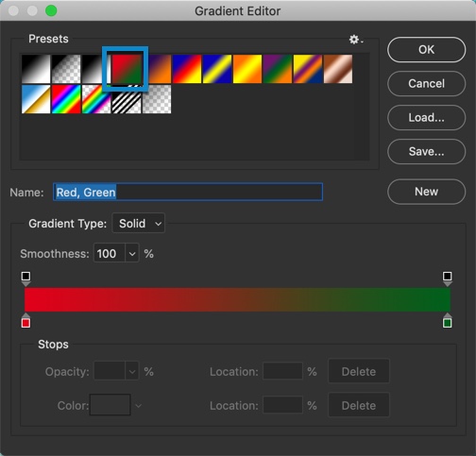Viewport: 476px width, 456px height.
Task: Select the chrome gradient preset
Action: pos(36,99)
